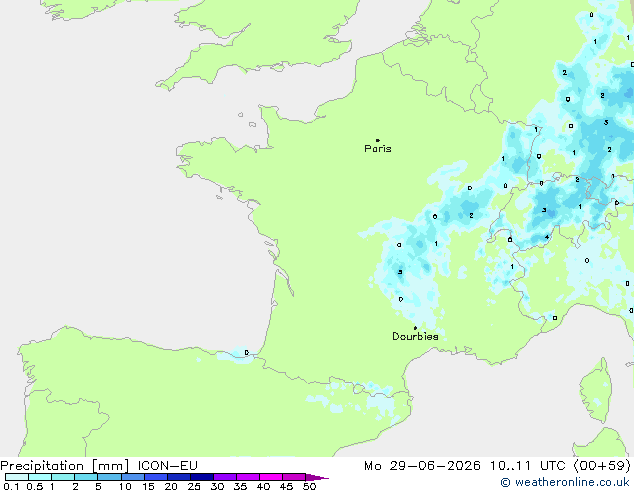Click the legend tick label 25
The width and height of the screenshot is (634, 490).
click(194, 486)
